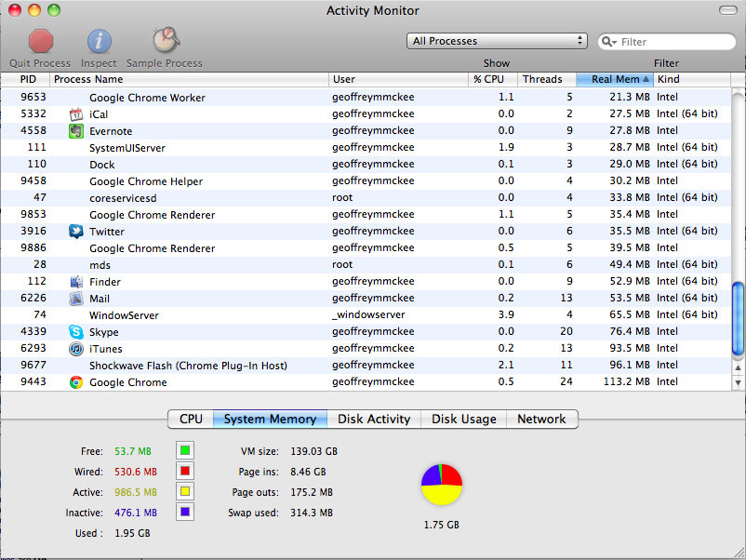Image resolution: width=746 pixels, height=560 pixels.
Task: Sort by the Kind column header
Action: [x=692, y=79]
